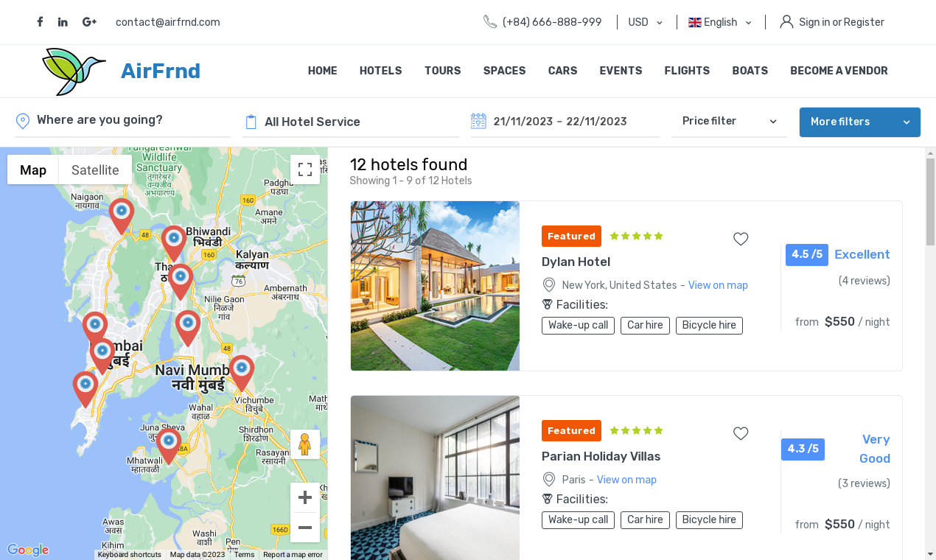Open the Price filter dropdown
The width and height of the screenshot is (936, 560).
coord(729,122)
